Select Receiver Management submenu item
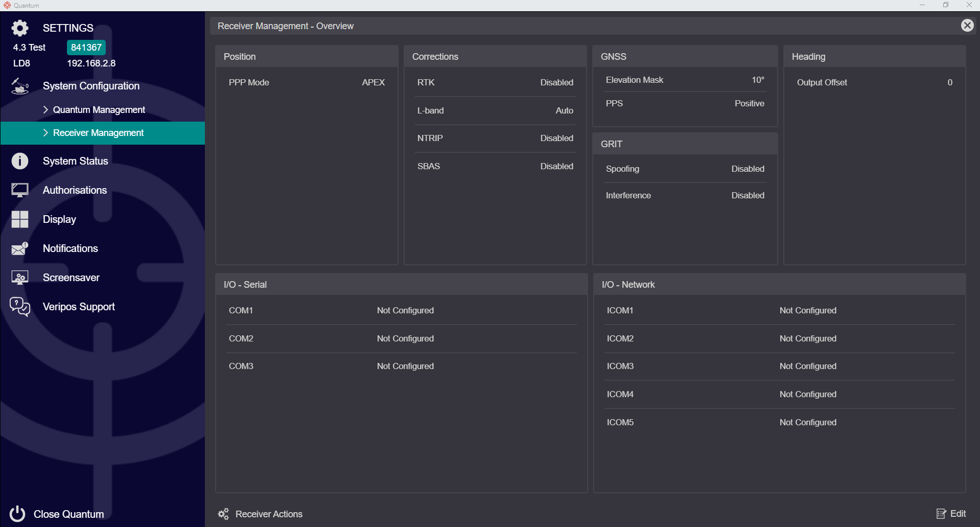980x527 pixels. [102, 133]
